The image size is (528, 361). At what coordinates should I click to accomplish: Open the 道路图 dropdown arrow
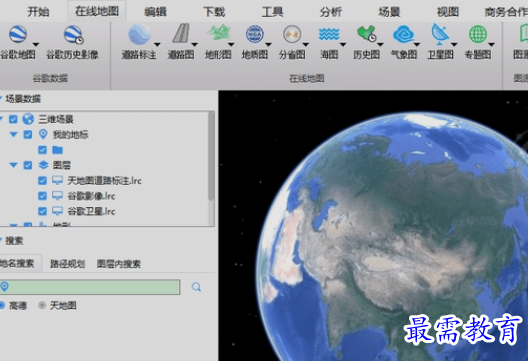[194, 44]
